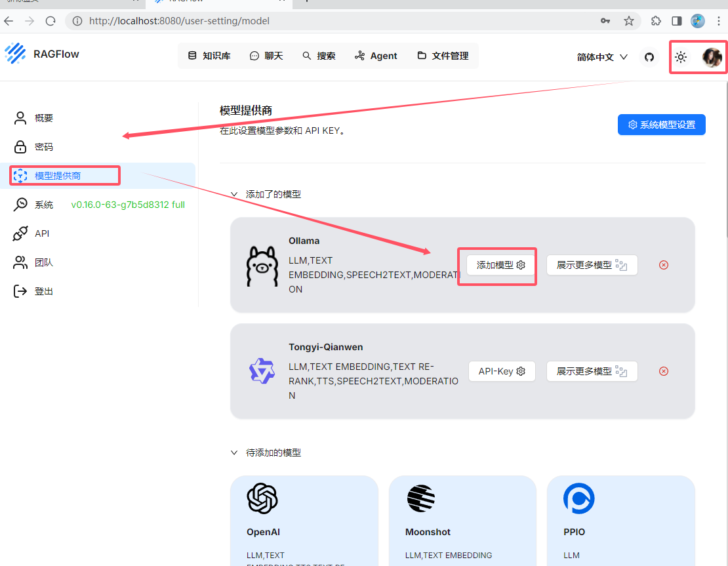Viewport: 728px width, 566px height.
Task: Open the Agent tab
Action: 376,56
